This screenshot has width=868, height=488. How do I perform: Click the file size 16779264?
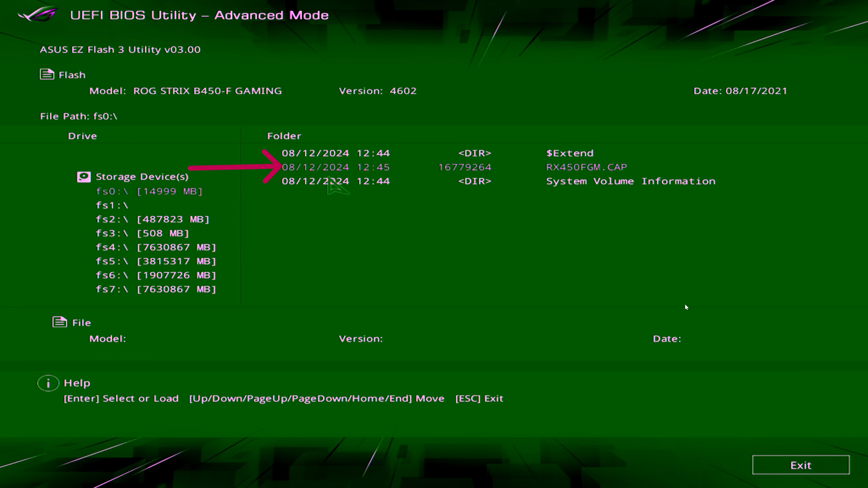465,167
